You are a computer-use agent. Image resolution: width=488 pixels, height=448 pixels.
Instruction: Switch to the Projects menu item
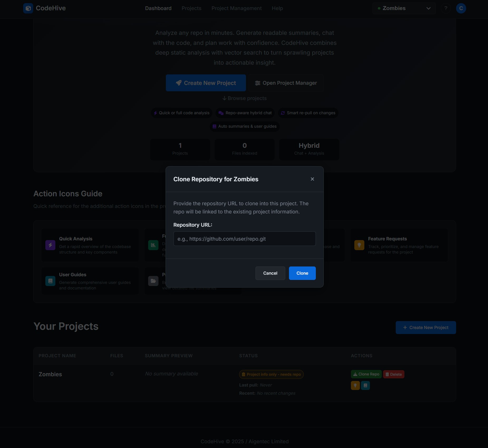click(x=191, y=8)
